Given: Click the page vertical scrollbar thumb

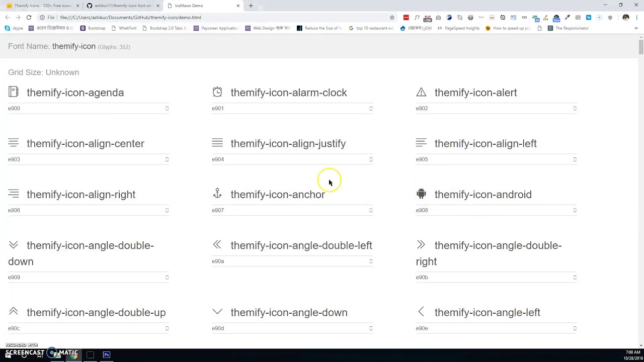Looking at the screenshot, I should (x=641, y=47).
